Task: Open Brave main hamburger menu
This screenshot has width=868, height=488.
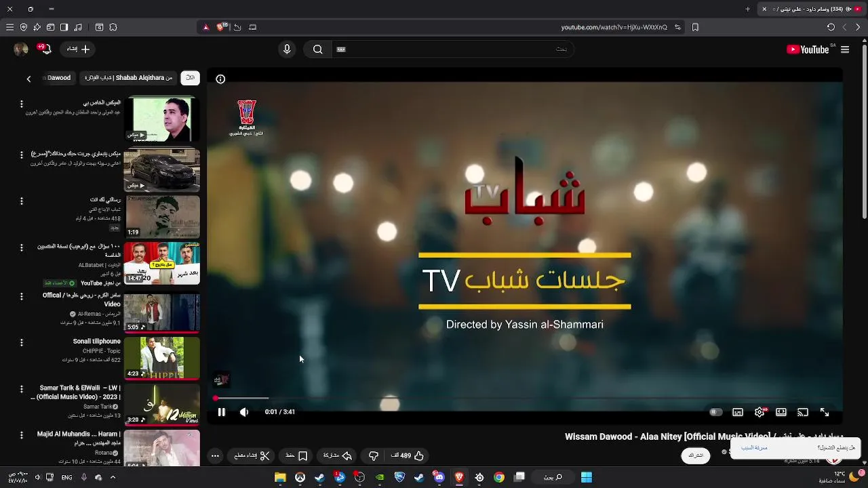Action: coord(9,27)
